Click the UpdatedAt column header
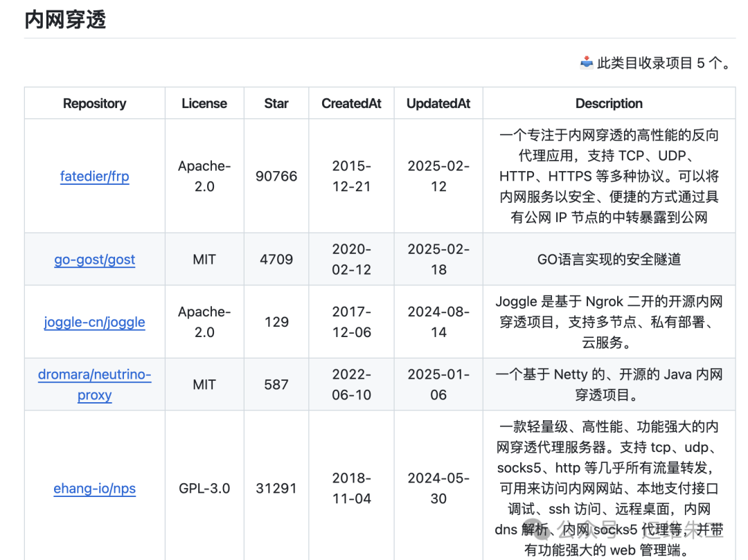Screen dimensions: 748x560 pos(438,103)
